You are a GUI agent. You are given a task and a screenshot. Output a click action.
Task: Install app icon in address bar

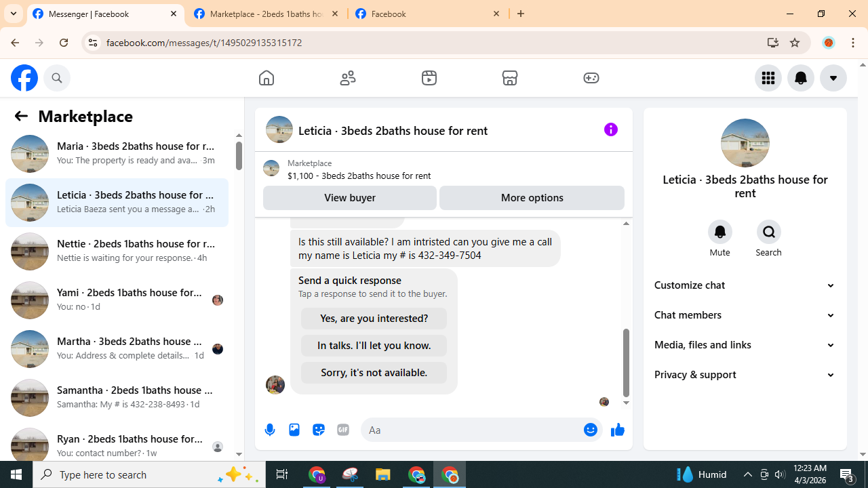pyautogui.click(x=773, y=43)
